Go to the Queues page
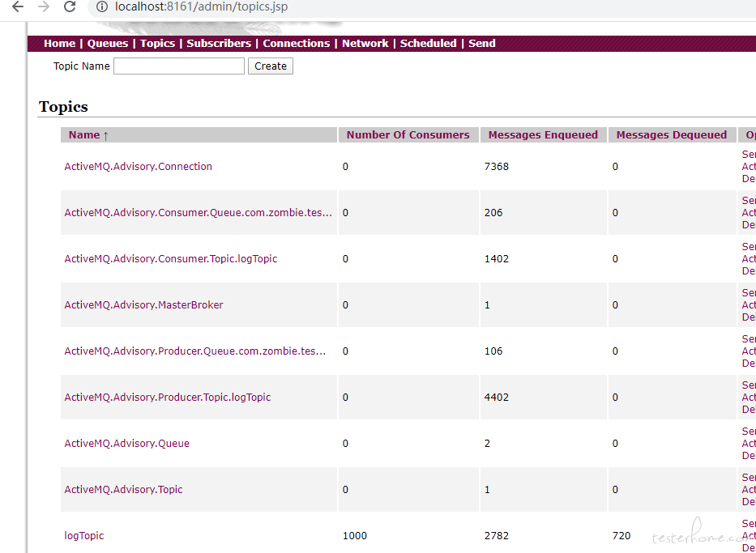The image size is (756, 553). coord(108,44)
